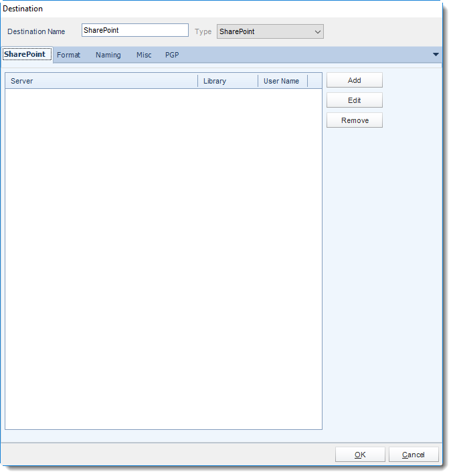The width and height of the screenshot is (453, 476).
Task: Open the PGP tab
Action: tap(172, 55)
